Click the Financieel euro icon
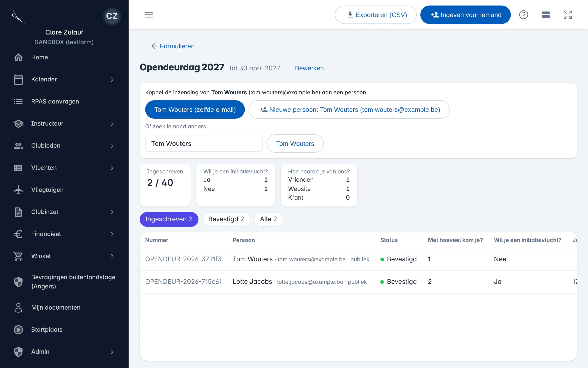This screenshot has width=588, height=368. click(18, 234)
